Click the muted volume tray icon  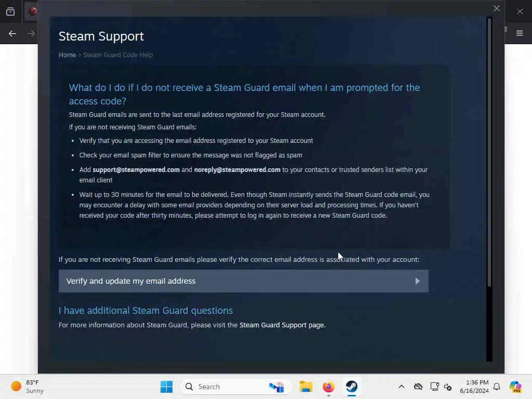tap(448, 387)
